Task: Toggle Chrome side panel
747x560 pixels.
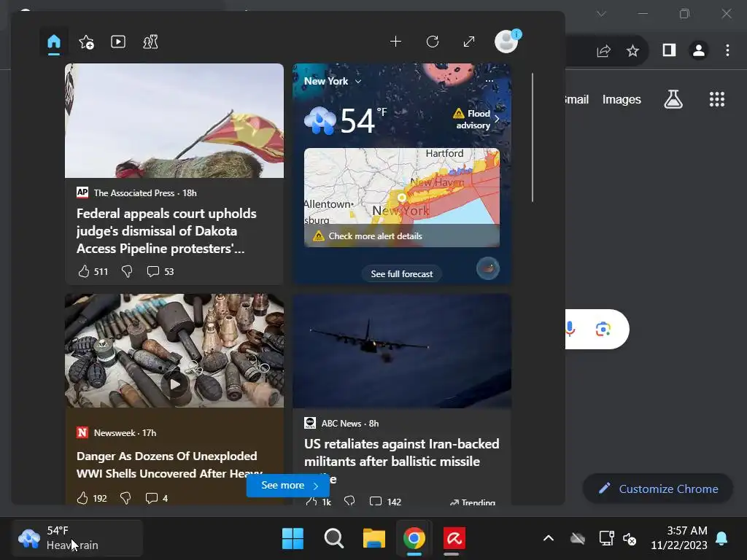Action: tap(669, 50)
